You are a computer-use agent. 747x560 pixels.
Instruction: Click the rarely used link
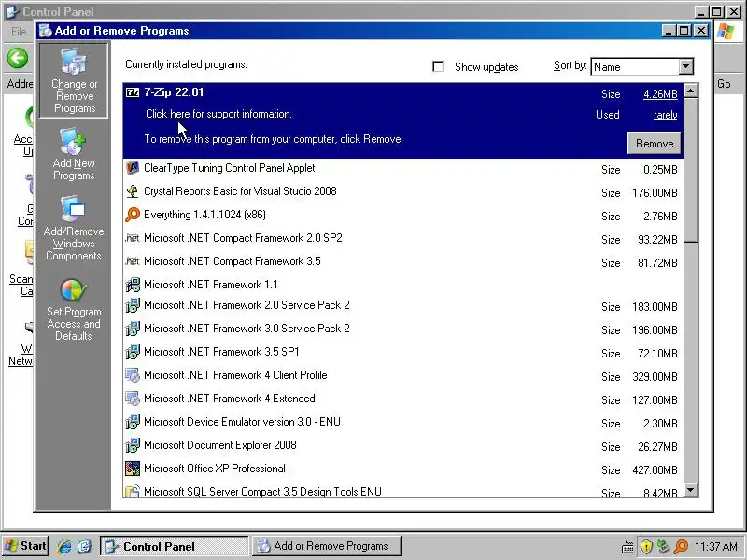666,115
